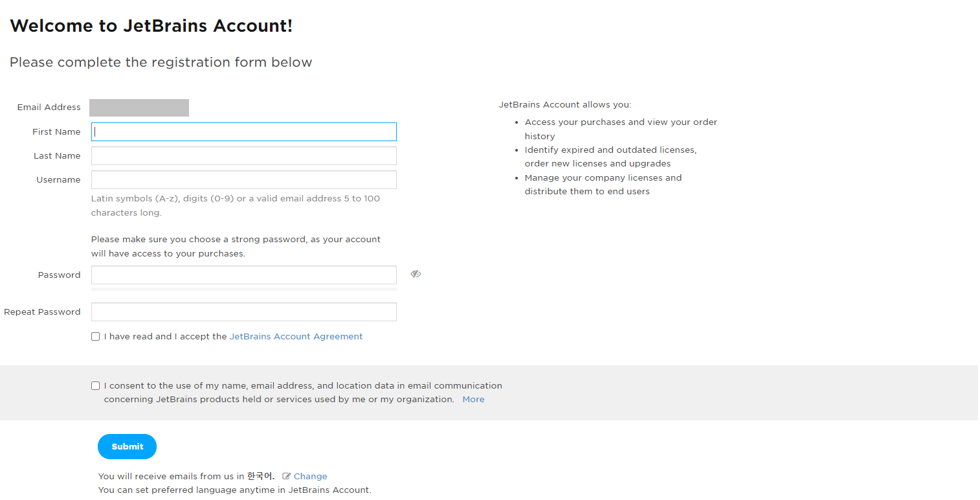Viewport: 980px width, 500px height.
Task: Open the JetBrains Account Agreement link
Action: coord(296,336)
